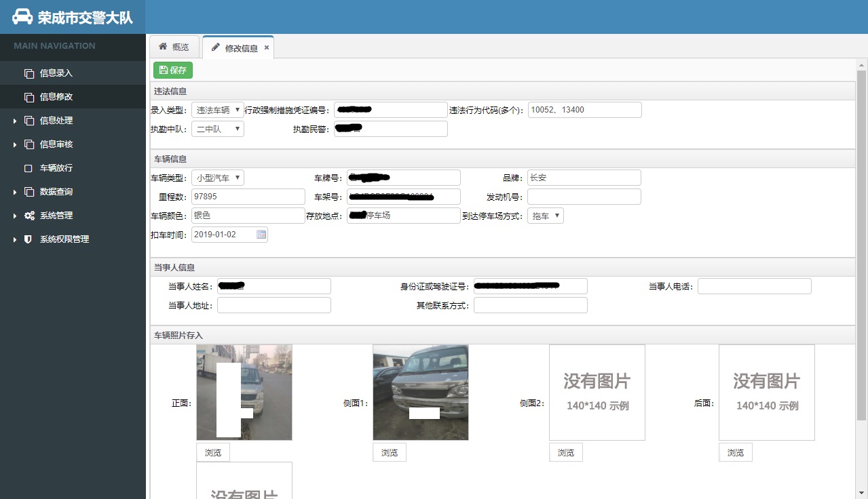This screenshot has height=499, width=868.
Task: Click the home icon on 概览 tab
Action: tap(163, 47)
